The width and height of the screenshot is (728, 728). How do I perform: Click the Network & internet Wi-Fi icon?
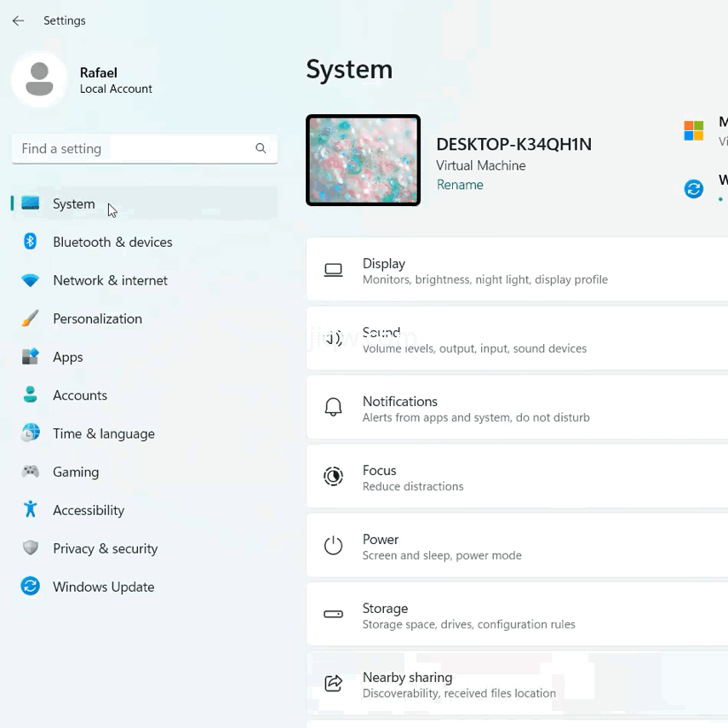pos(31,280)
